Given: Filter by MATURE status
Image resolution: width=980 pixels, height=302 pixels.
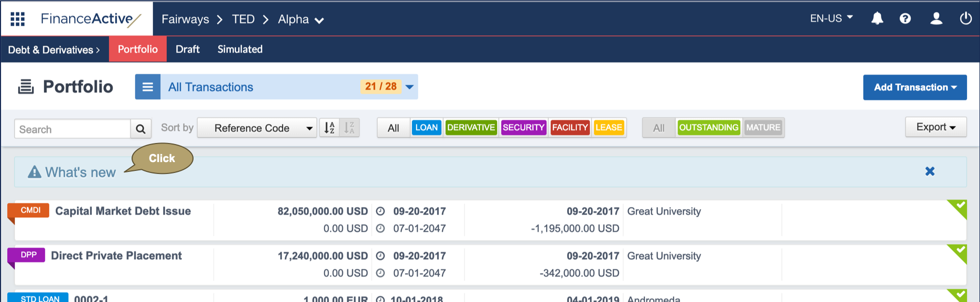Looking at the screenshot, I should click(763, 128).
